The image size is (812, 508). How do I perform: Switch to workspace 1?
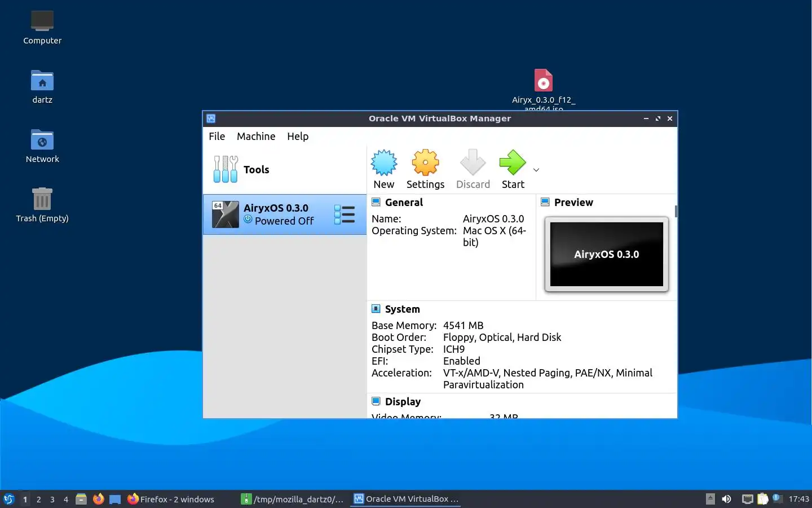pos(25,499)
